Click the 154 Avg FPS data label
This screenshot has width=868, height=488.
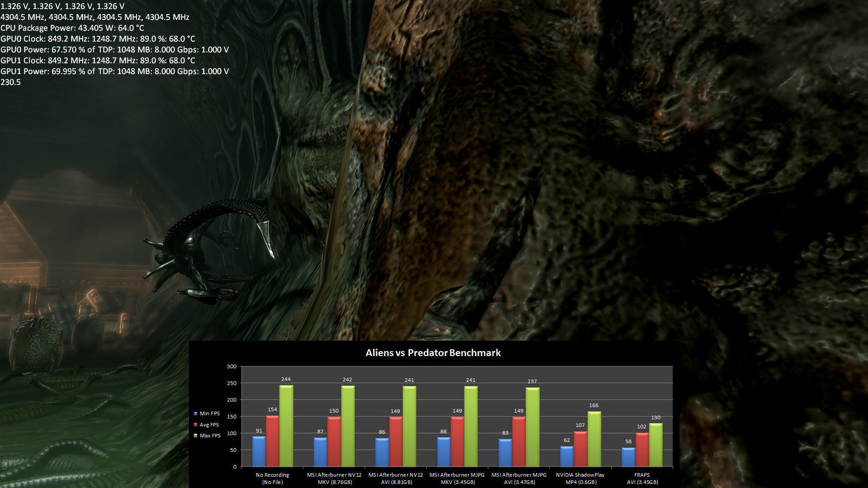[x=272, y=410]
